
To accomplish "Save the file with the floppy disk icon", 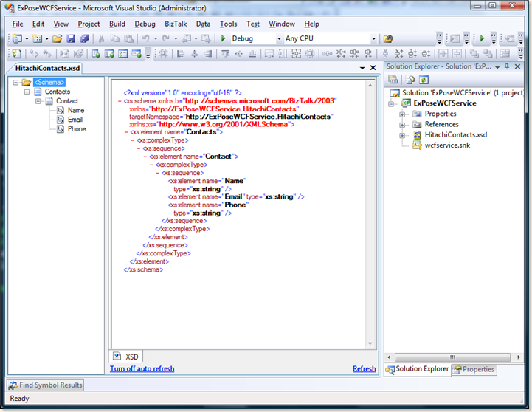I will click(x=71, y=38).
